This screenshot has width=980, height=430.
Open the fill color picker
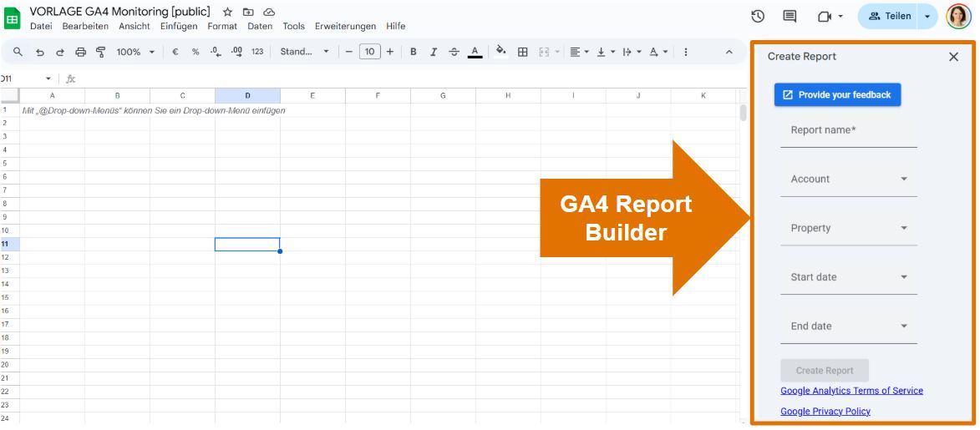point(500,52)
